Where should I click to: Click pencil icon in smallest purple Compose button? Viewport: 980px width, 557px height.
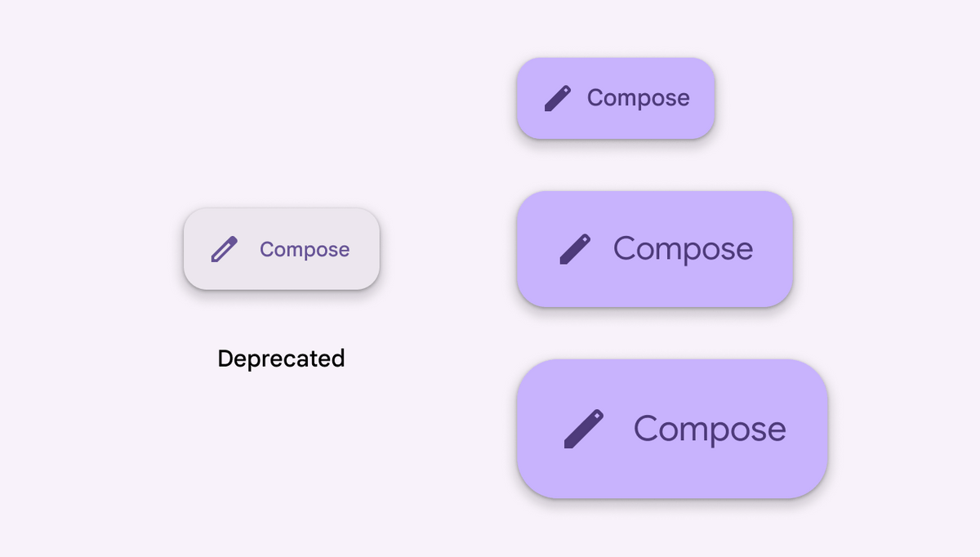tap(558, 98)
